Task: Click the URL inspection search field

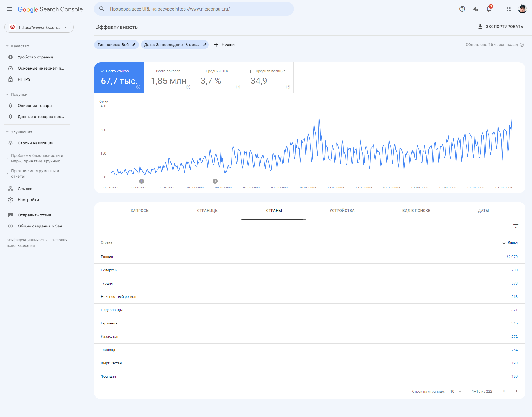Action: 194,9
